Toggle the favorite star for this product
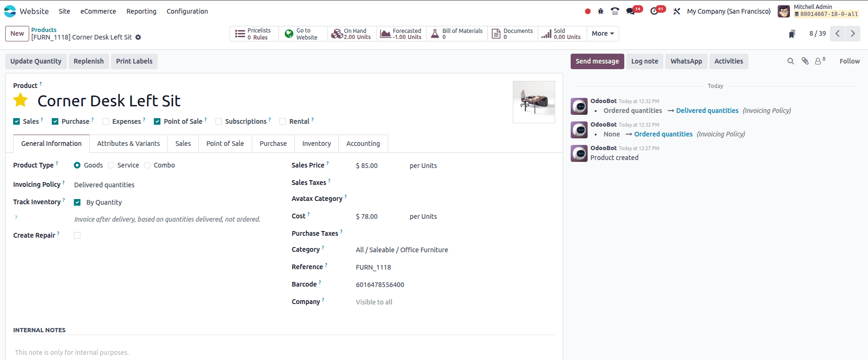868x360 pixels. point(21,100)
